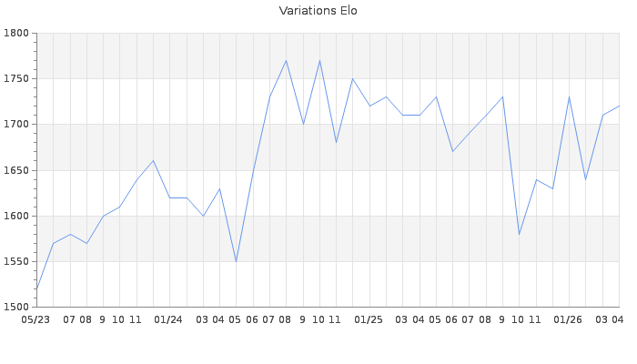Select the 01/24 x-axis date label
The width and height of the screenshot is (637, 364).
(x=168, y=320)
